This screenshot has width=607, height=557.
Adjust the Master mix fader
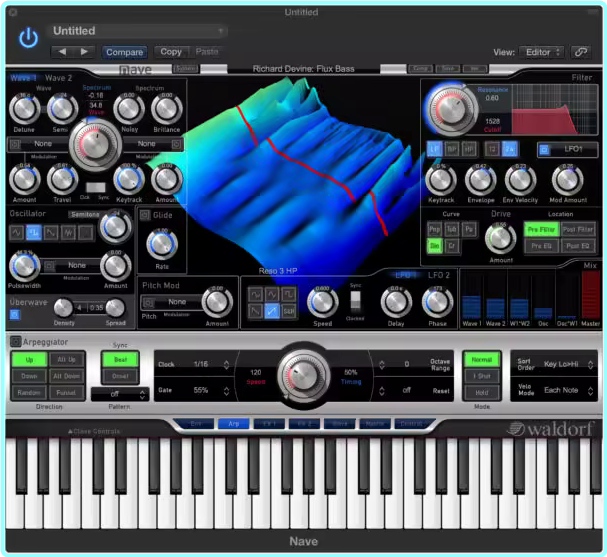click(591, 296)
